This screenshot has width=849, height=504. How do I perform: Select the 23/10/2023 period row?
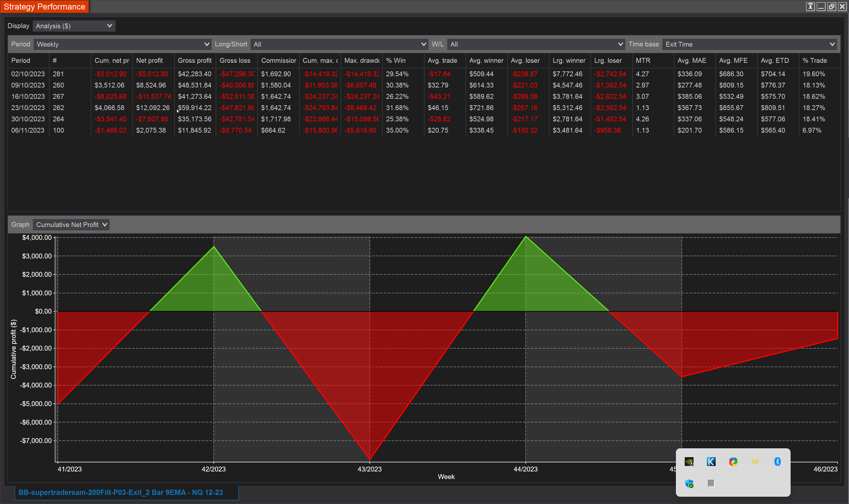[424, 108]
